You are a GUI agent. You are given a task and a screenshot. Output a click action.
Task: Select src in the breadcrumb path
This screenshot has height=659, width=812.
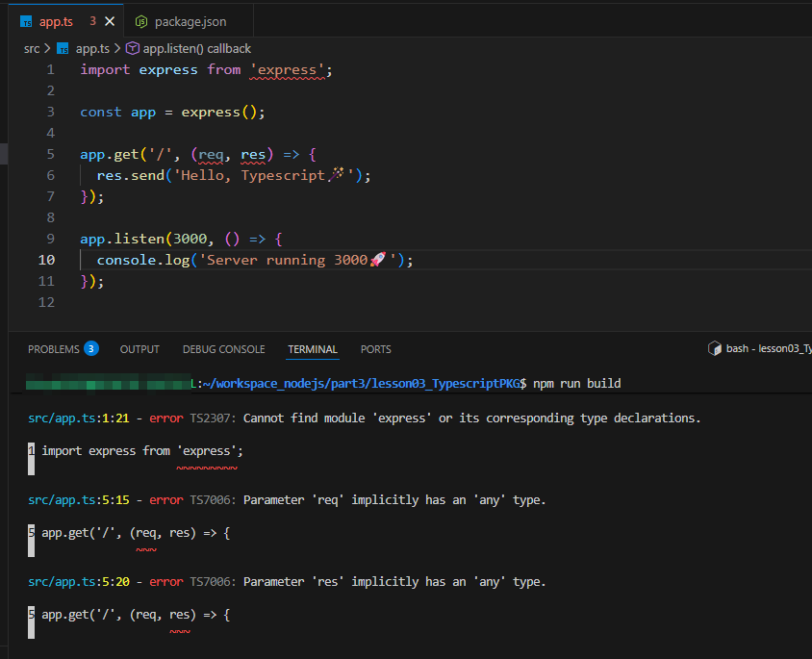tap(32, 49)
